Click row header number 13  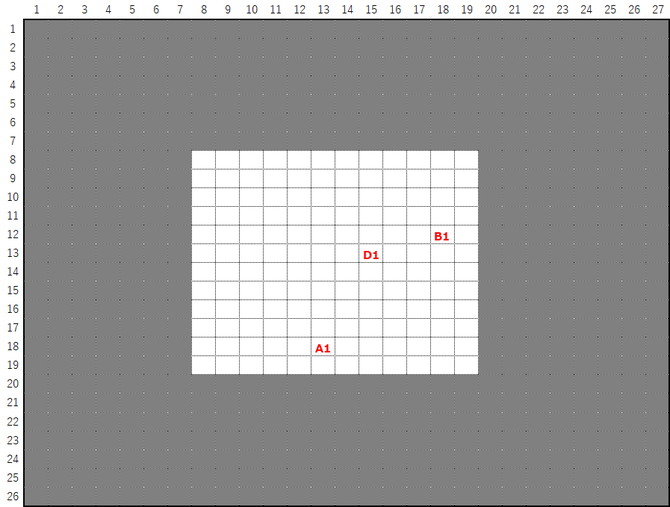[13, 253]
